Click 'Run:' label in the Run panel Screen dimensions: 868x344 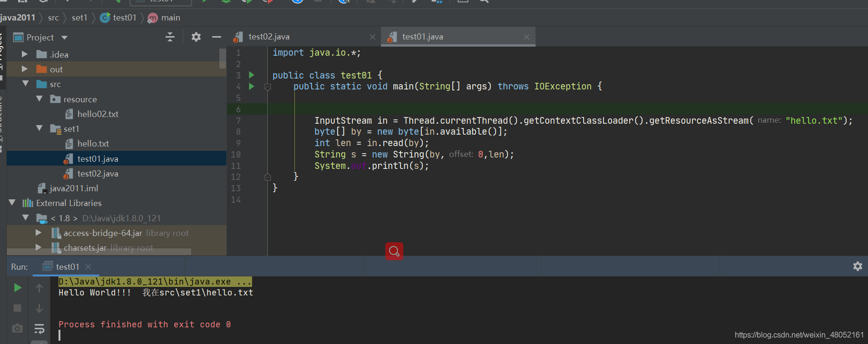click(20, 267)
